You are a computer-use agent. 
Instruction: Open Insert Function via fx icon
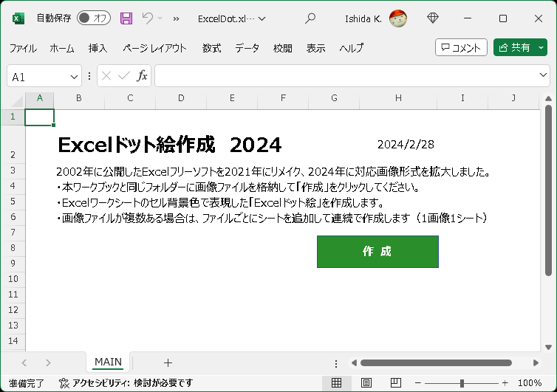click(142, 76)
